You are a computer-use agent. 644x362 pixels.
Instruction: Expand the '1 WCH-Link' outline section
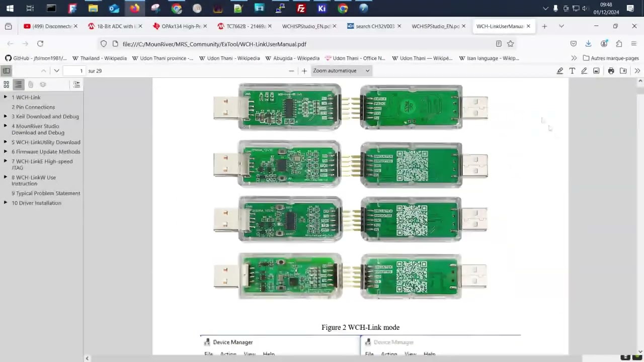pyautogui.click(x=6, y=97)
